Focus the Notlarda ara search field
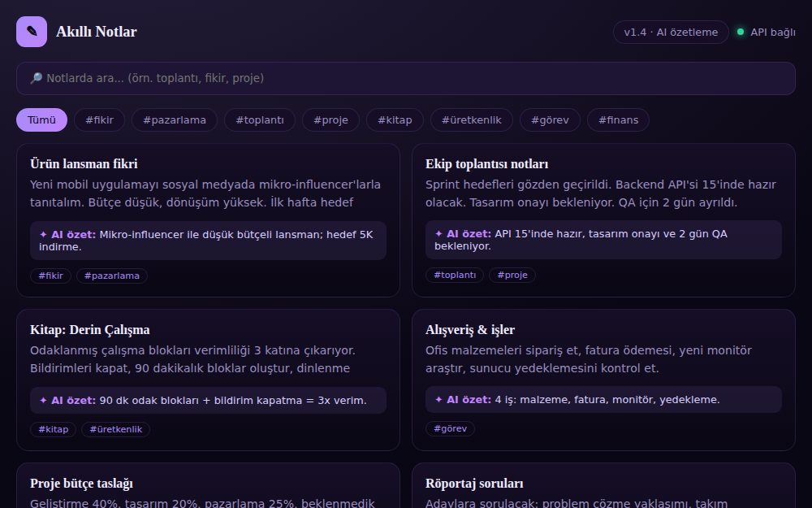This screenshot has height=508, width=812. coord(406,78)
